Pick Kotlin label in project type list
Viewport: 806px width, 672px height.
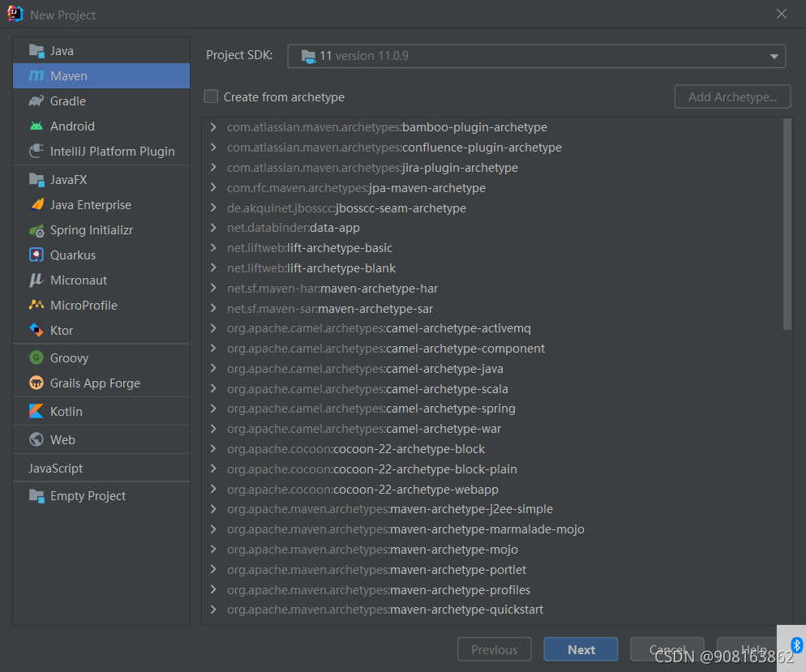pos(66,412)
